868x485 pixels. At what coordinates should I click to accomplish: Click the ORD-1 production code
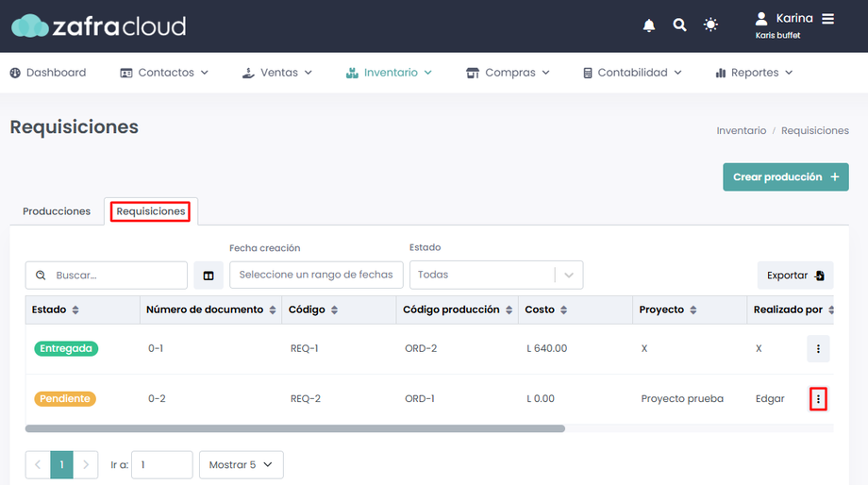(420, 398)
